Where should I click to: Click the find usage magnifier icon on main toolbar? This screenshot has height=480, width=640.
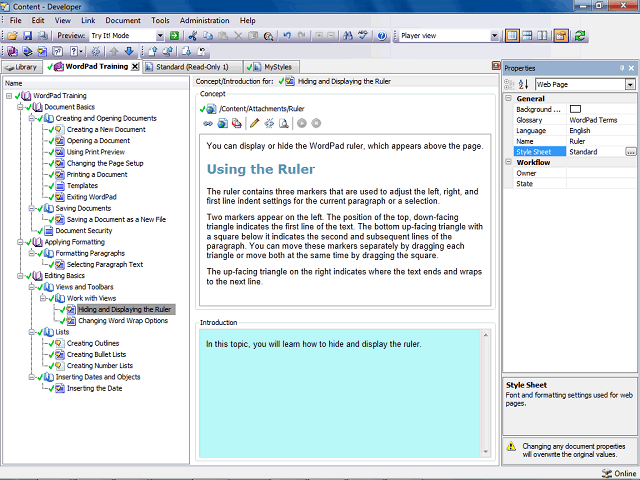point(268,36)
